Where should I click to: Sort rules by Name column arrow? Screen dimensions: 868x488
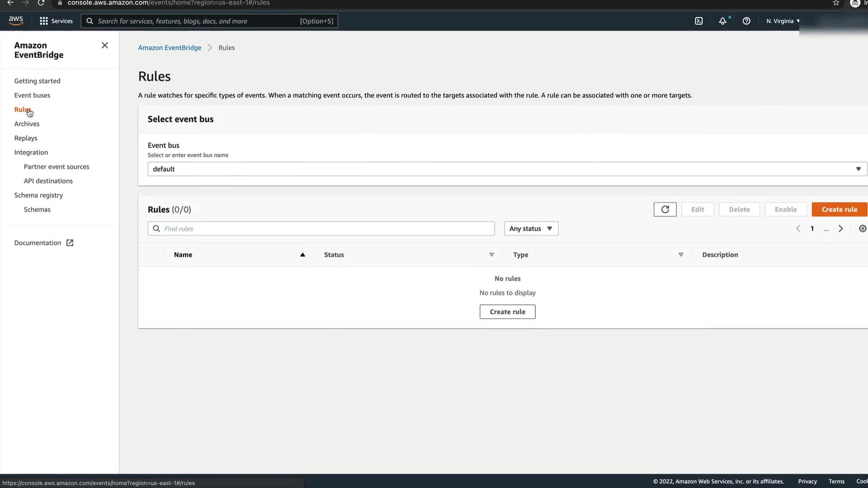[302, 255]
